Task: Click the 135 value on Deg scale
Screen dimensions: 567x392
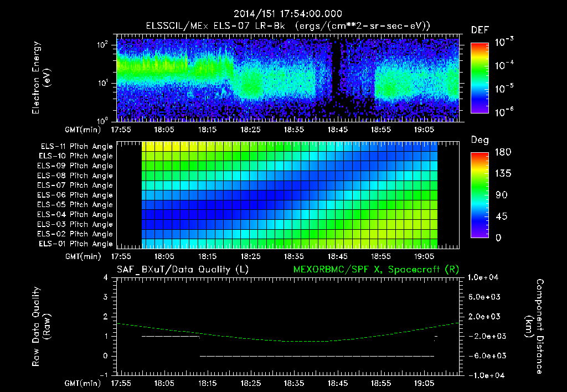Action: [x=503, y=174]
